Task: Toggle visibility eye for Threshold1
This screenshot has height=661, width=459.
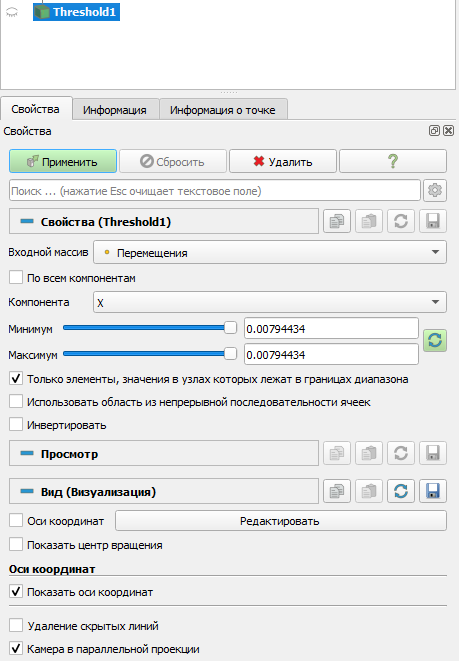Action: point(12,13)
